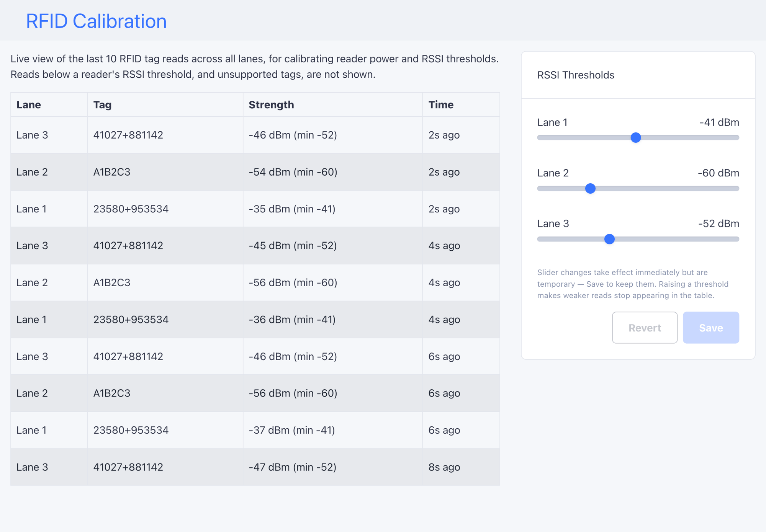Image resolution: width=766 pixels, height=532 pixels.
Task: Click the Lane 1 threshold slider handle
Action: point(636,137)
